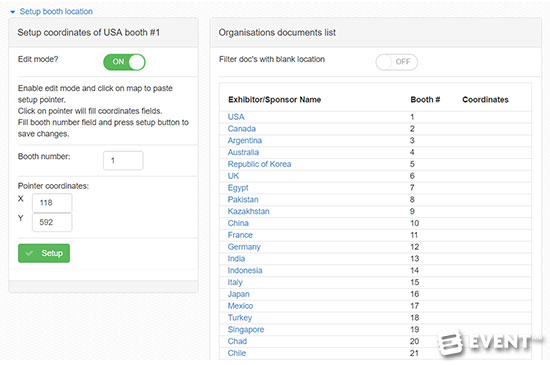
Task: Click the green Setup button
Action: click(44, 253)
